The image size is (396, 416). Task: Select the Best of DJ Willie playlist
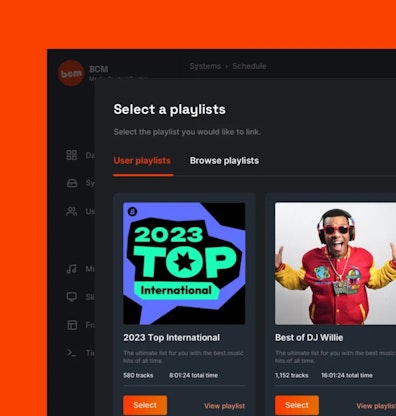tap(297, 405)
